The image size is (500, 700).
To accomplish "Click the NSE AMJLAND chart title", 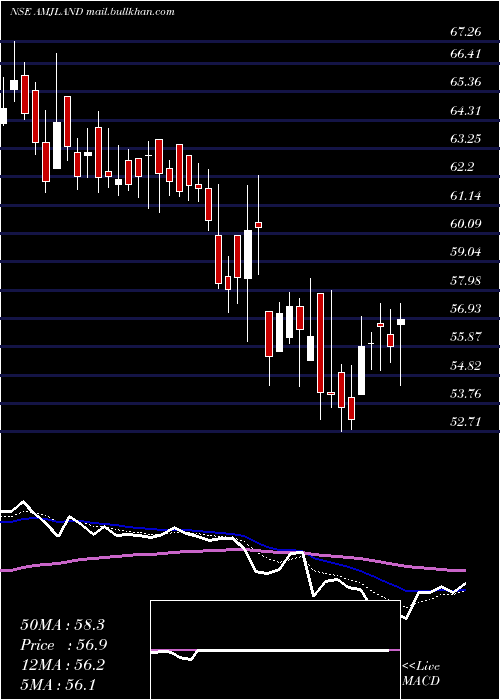I will 92,12.
